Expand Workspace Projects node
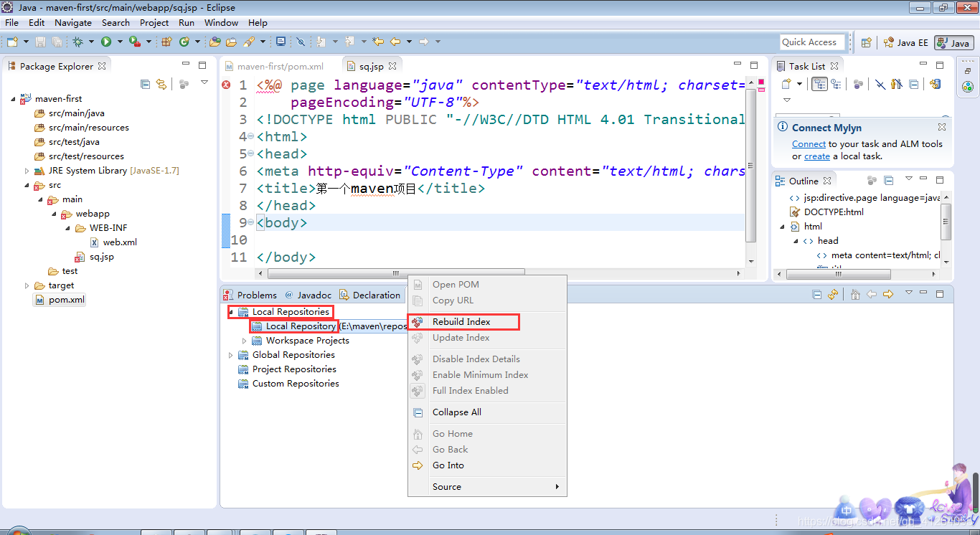 pyautogui.click(x=244, y=341)
